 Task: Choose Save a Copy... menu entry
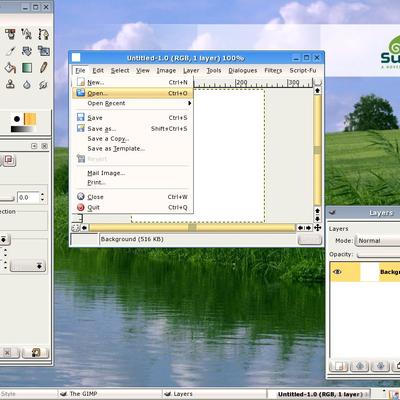132,139
